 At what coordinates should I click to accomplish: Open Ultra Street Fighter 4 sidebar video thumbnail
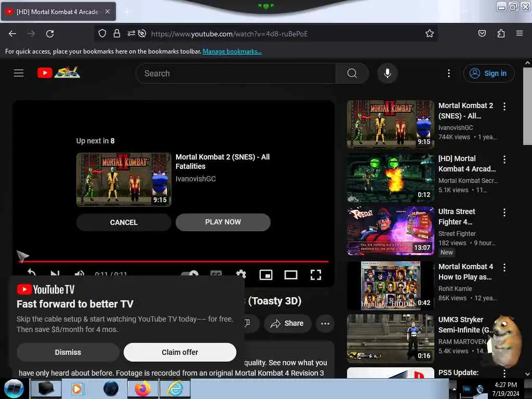tap(391, 231)
